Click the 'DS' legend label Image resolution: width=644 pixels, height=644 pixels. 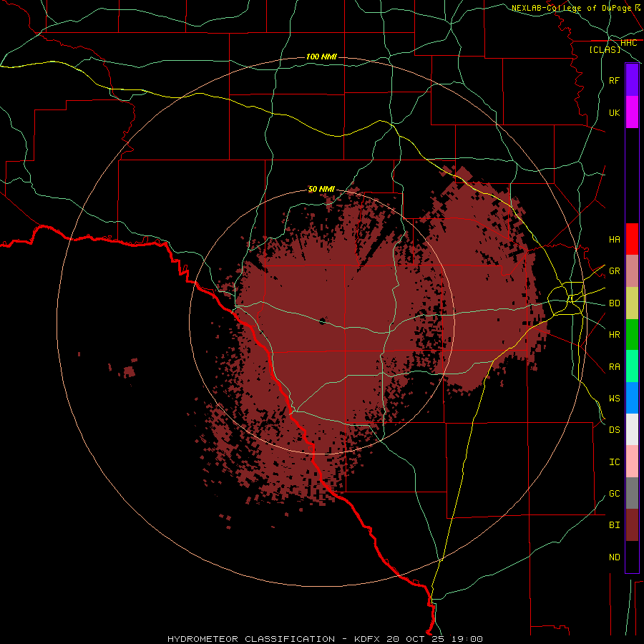pos(614,430)
